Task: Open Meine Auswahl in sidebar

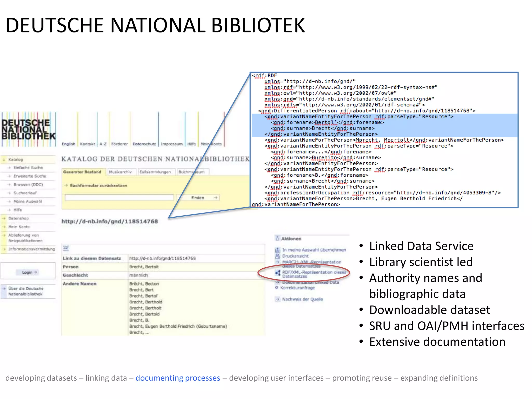Action: coord(28,201)
